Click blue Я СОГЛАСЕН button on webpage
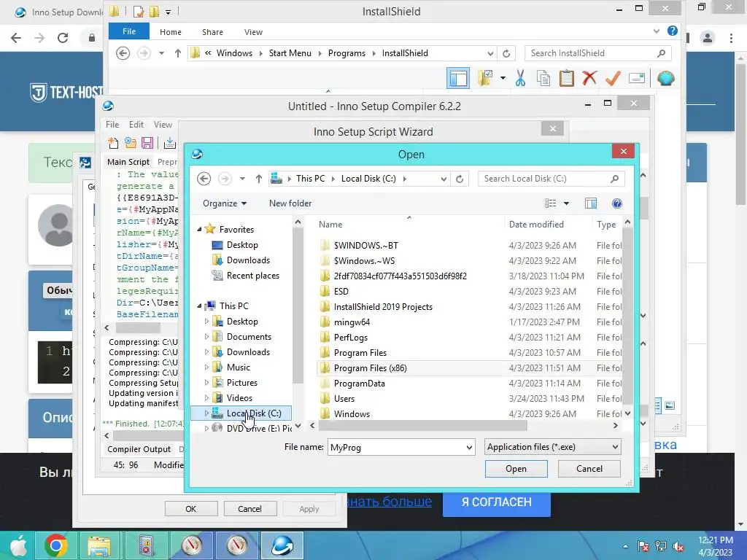The height and width of the screenshot is (560, 747). pyautogui.click(x=496, y=502)
